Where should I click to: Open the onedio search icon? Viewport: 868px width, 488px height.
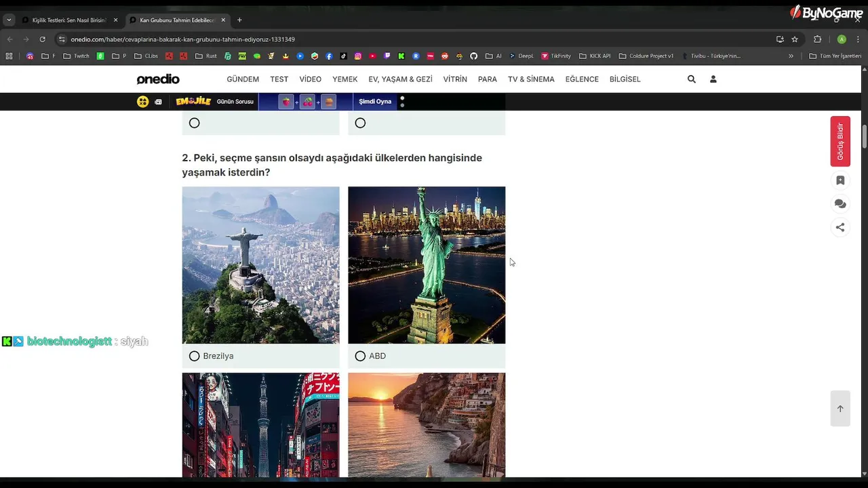pyautogui.click(x=692, y=79)
